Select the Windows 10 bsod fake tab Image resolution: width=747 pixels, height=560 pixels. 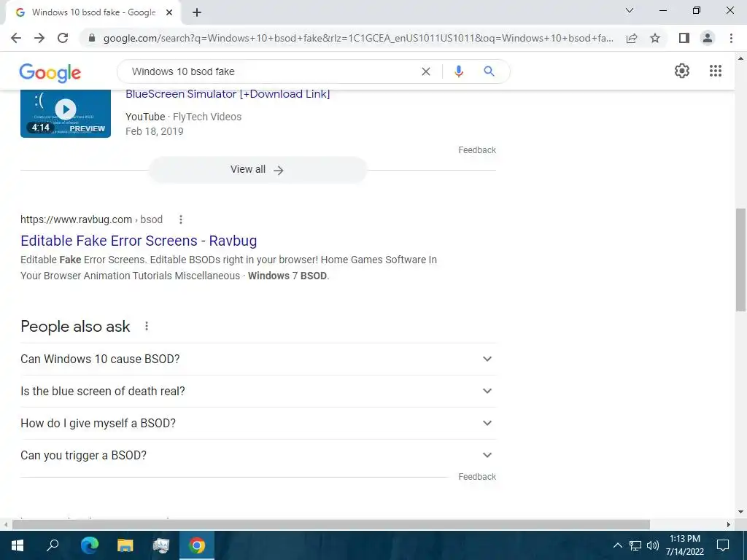(93, 12)
